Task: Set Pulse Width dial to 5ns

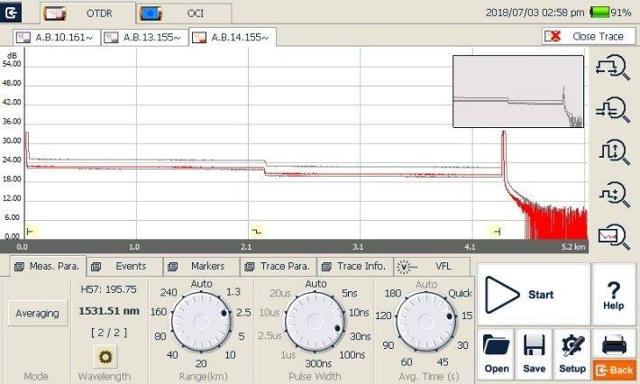Action: pos(349,293)
